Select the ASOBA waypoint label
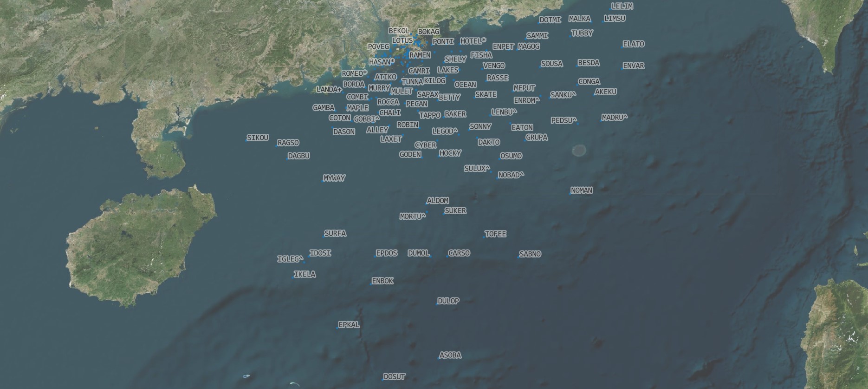The height and width of the screenshot is (389, 868). pos(450,356)
